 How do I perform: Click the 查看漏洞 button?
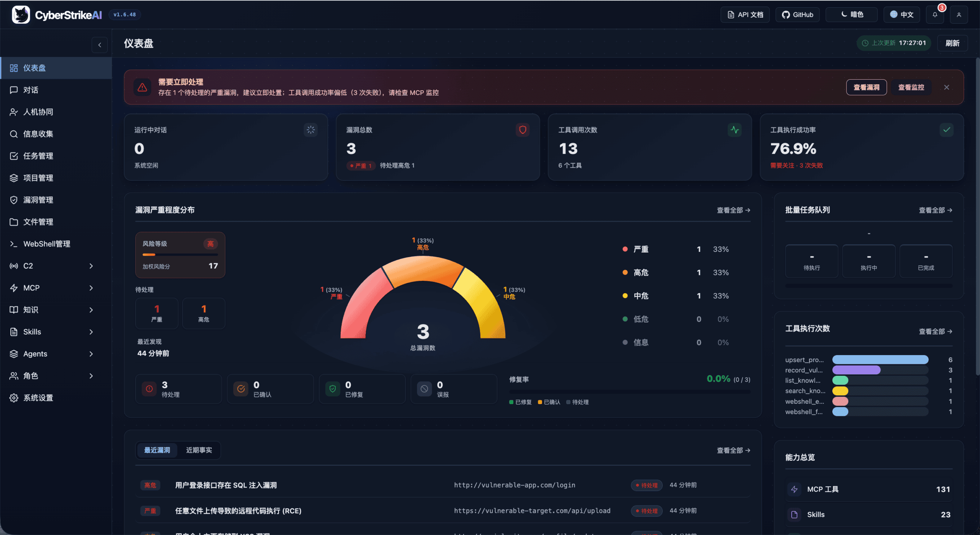pyautogui.click(x=866, y=87)
